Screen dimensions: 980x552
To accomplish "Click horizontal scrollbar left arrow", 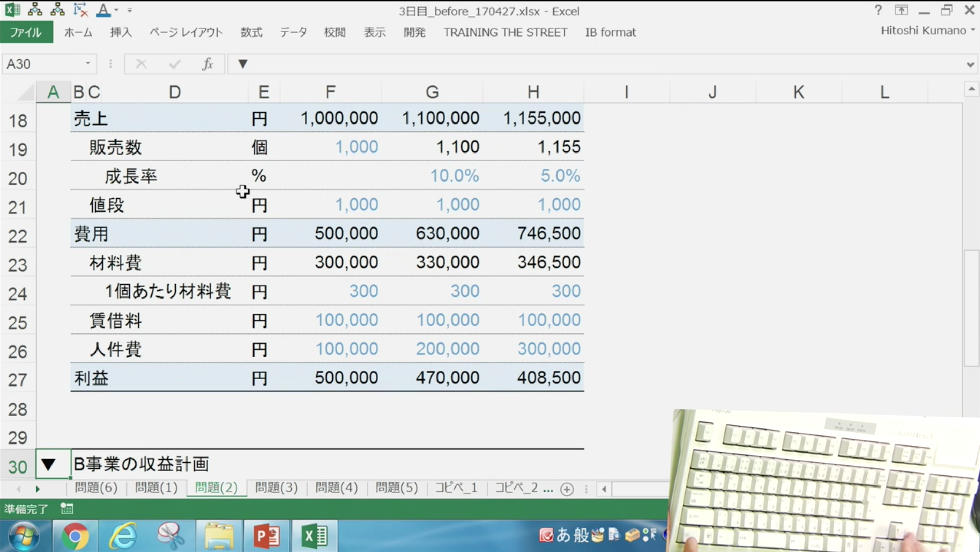I will point(604,489).
